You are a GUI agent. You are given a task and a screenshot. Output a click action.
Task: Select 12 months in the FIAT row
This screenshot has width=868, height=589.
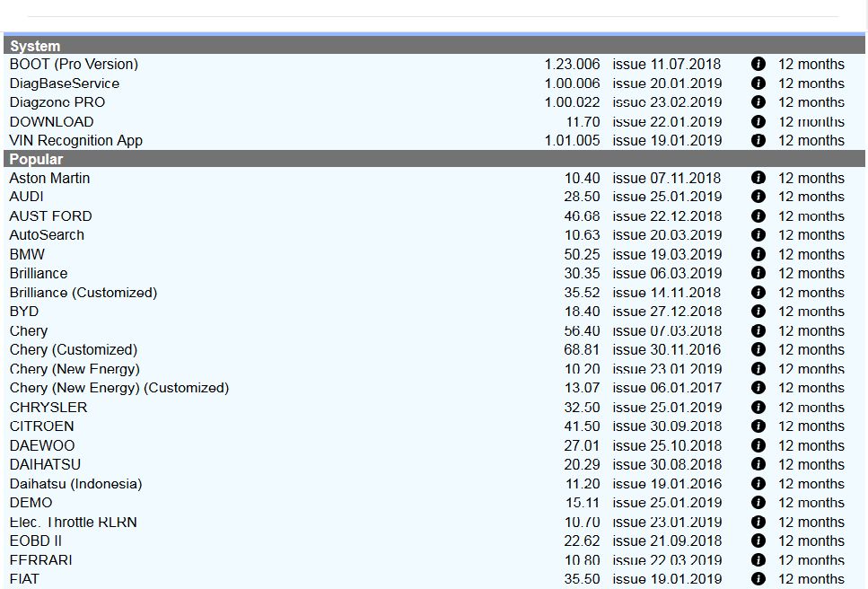coord(811,578)
